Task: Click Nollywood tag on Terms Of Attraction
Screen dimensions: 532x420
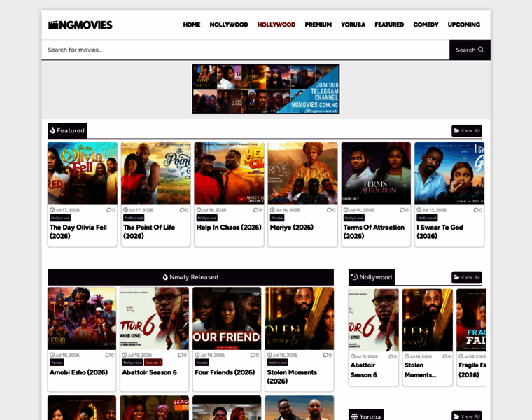Action: click(x=354, y=218)
